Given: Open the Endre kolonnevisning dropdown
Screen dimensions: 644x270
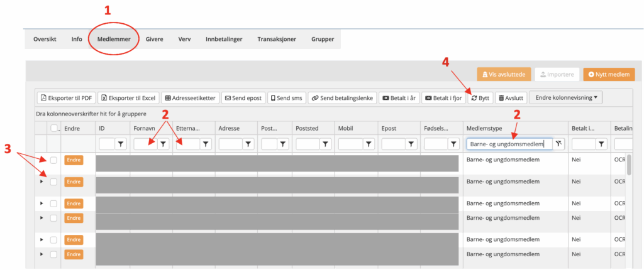Looking at the screenshot, I should pos(566,97).
